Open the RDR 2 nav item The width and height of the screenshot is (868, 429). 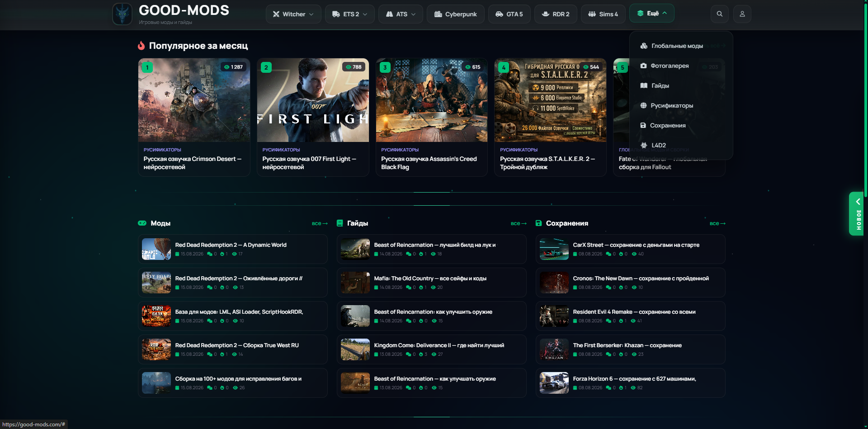pyautogui.click(x=556, y=14)
